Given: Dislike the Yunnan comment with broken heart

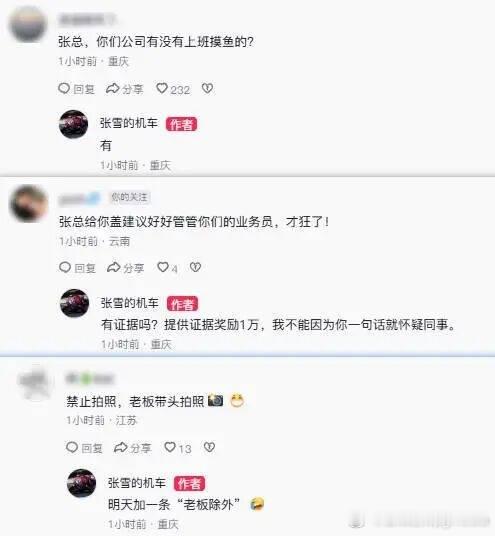Looking at the screenshot, I should 196,267.
